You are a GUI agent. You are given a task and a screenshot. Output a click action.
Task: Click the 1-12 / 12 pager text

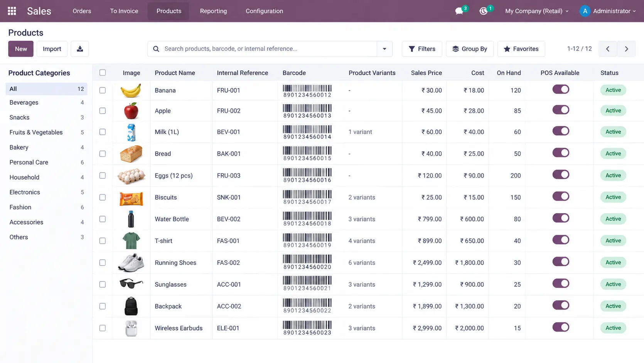[x=579, y=49]
